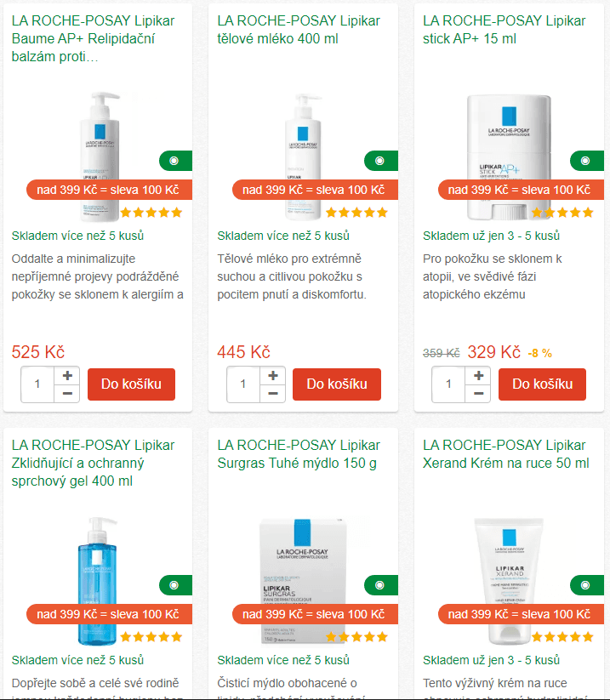This screenshot has width=610, height=700.
Task: Decrease quantity for Lipikar tělové mléko
Action: coord(273,393)
